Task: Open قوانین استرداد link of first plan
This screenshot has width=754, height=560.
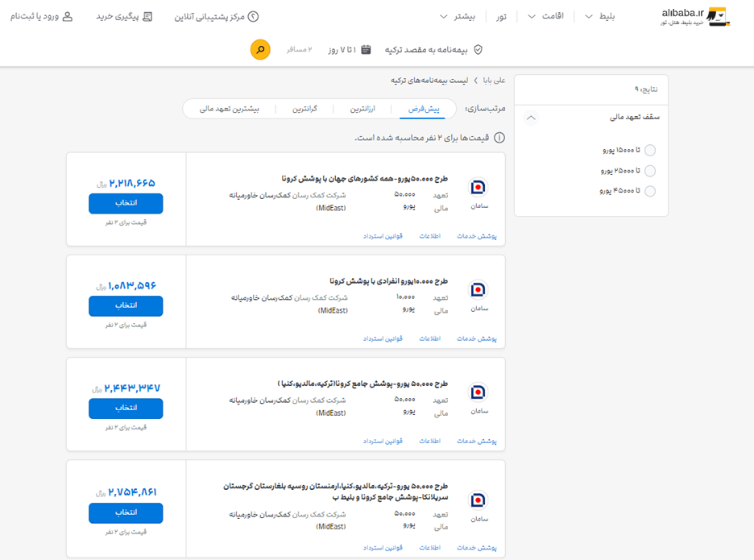Action: pyautogui.click(x=383, y=236)
